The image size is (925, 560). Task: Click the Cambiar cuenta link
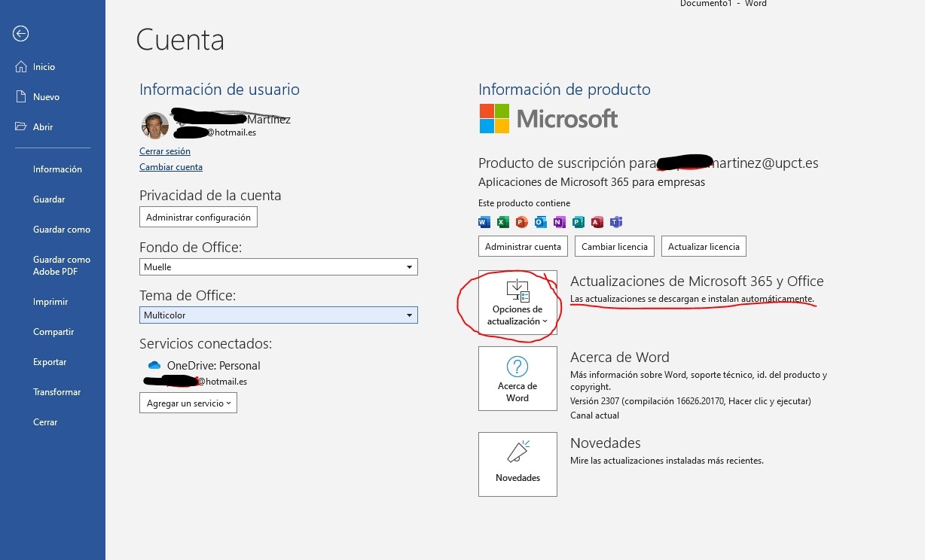pyautogui.click(x=171, y=167)
